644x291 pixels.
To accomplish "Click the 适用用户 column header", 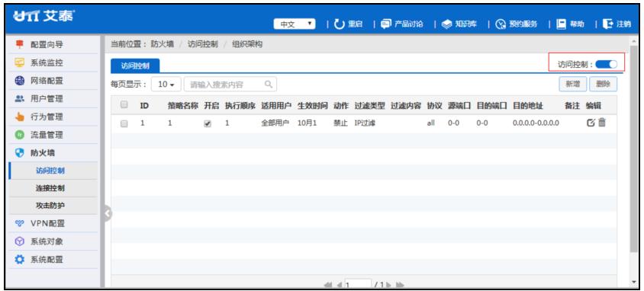I will 276,106.
